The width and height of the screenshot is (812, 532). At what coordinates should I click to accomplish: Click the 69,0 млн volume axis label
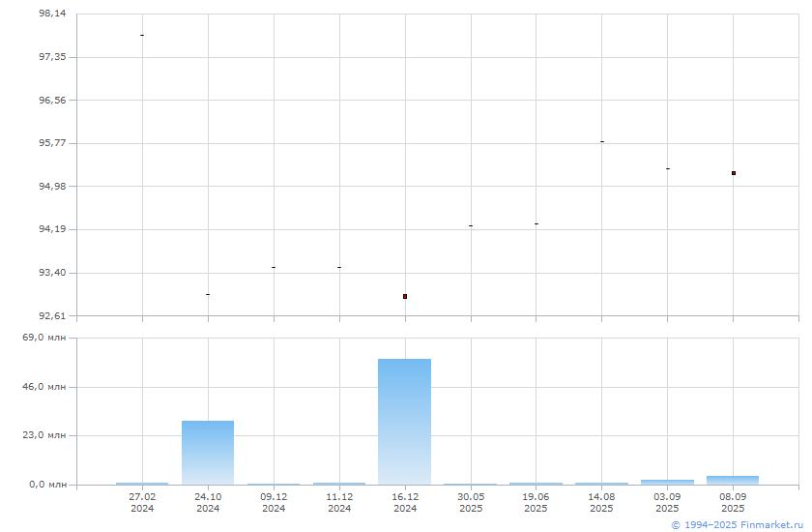point(44,338)
